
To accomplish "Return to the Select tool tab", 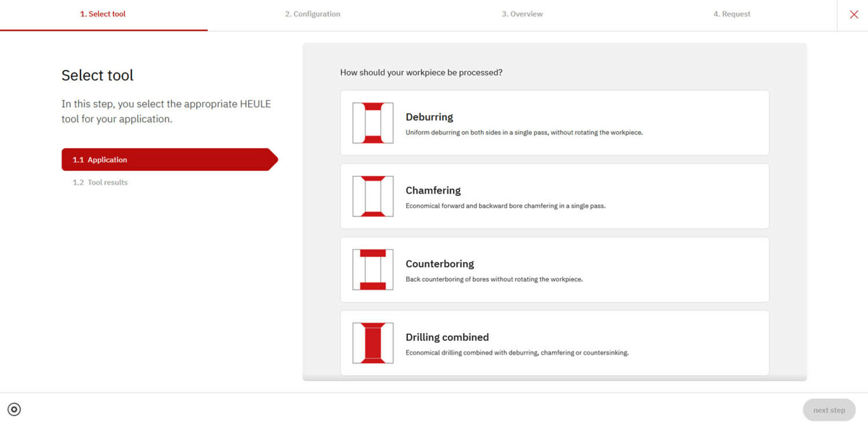I will (102, 13).
